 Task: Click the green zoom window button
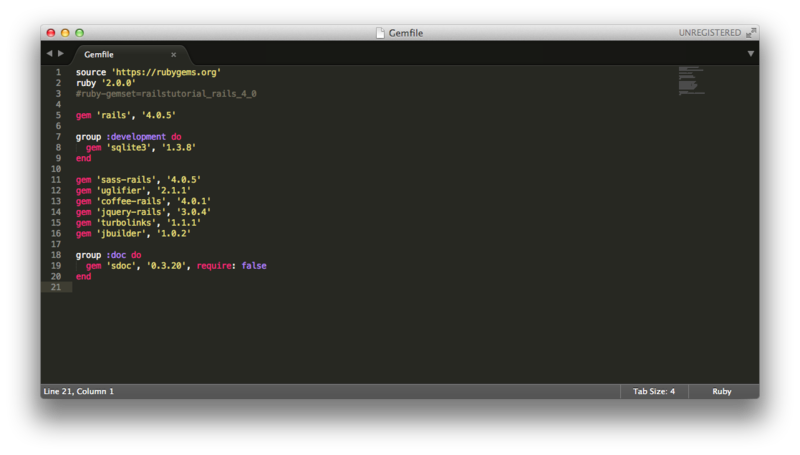79,33
